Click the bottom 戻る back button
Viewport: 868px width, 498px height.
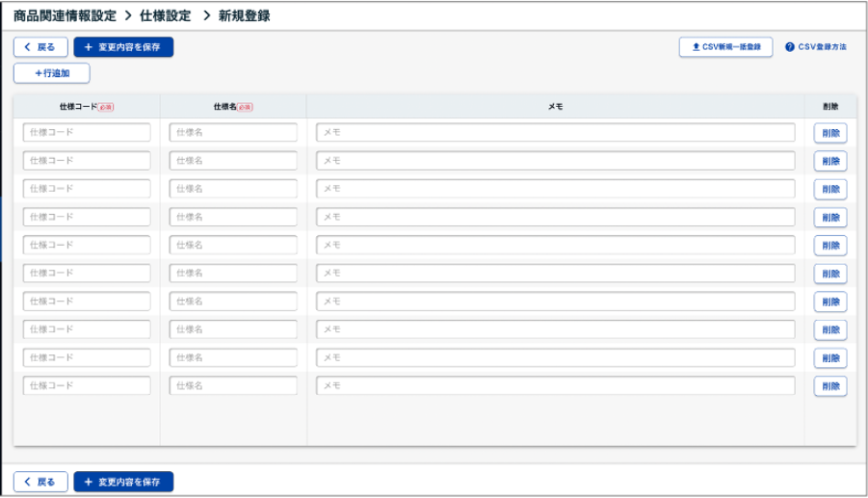pos(40,482)
